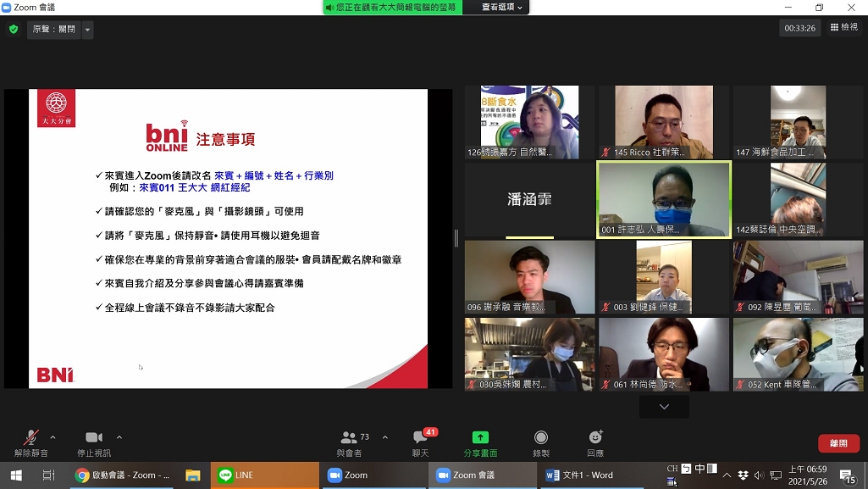Open 查看選項 view options dropdown
The height and width of the screenshot is (489, 868).
tap(501, 7)
